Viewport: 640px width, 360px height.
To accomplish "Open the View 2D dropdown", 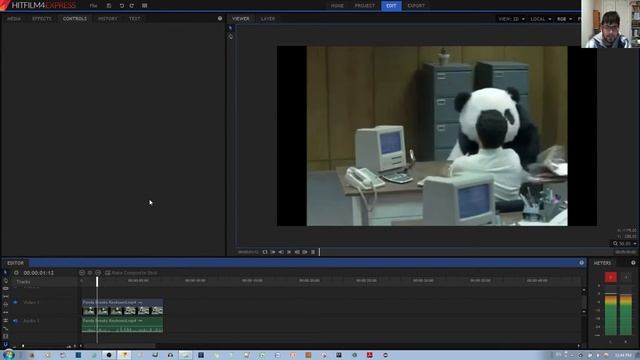I will 511,19.
